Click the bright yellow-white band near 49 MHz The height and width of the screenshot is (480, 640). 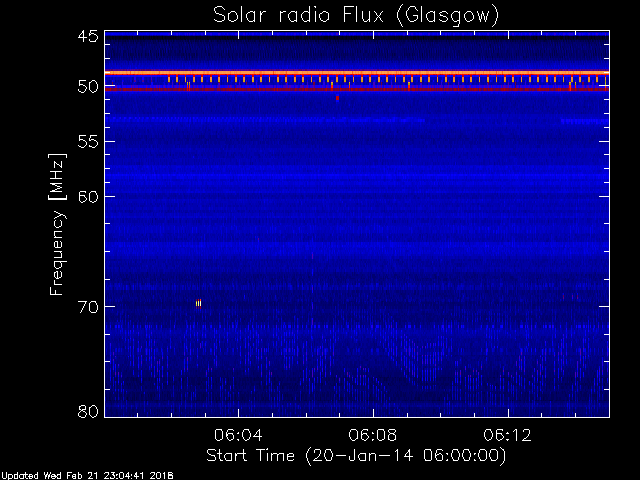click(x=356, y=72)
